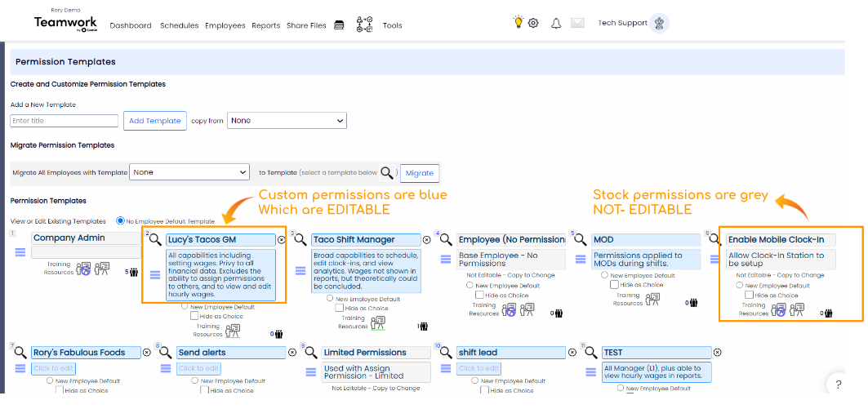
Task: Open Rory's Fabulous Foods magnifier icon
Action: [x=20, y=353]
